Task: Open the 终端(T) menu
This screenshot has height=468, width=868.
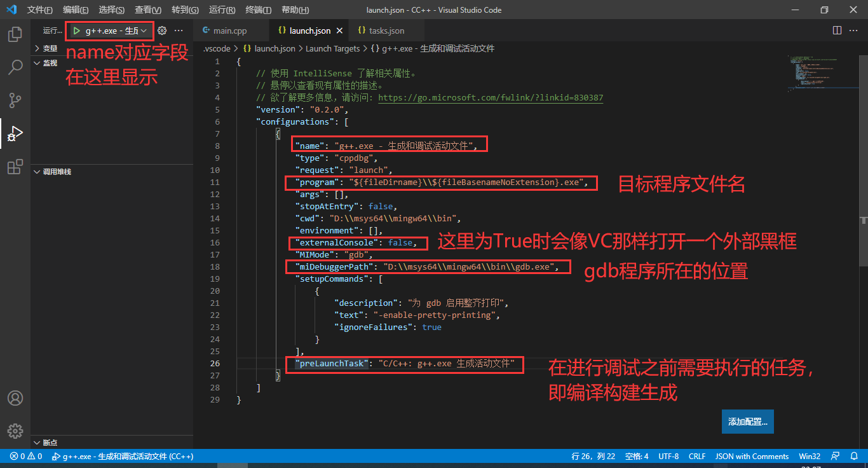Action: point(259,10)
